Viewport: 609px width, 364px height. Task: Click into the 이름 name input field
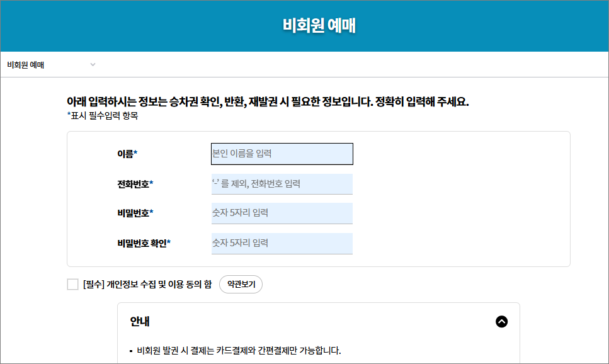pos(282,154)
